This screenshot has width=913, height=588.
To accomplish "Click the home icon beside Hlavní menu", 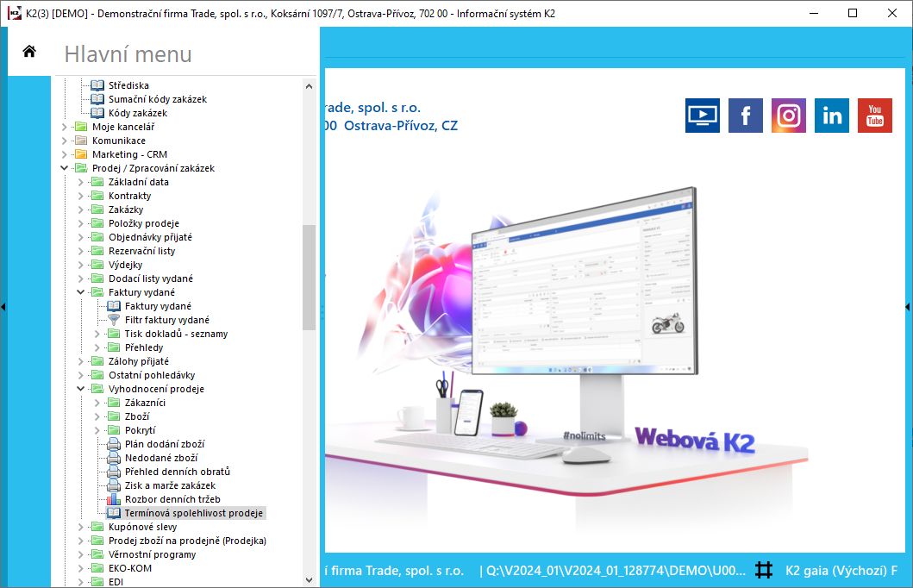I will tap(29, 52).
